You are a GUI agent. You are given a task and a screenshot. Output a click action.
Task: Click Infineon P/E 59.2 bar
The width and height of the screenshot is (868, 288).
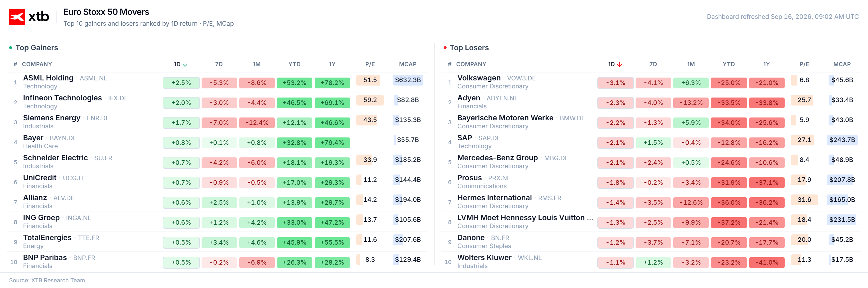[370, 100]
